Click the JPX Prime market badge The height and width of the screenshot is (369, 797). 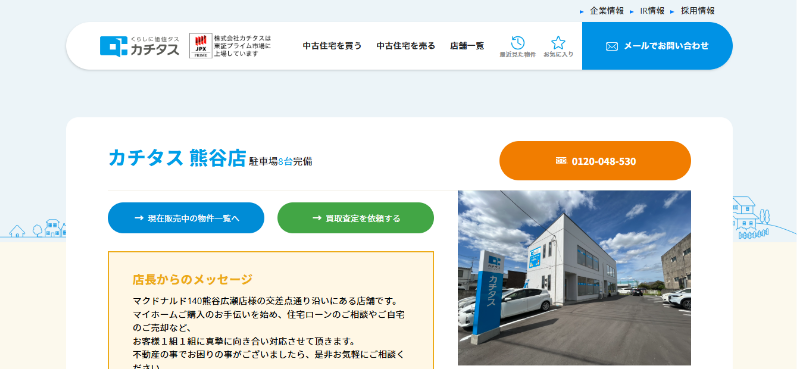(201, 46)
